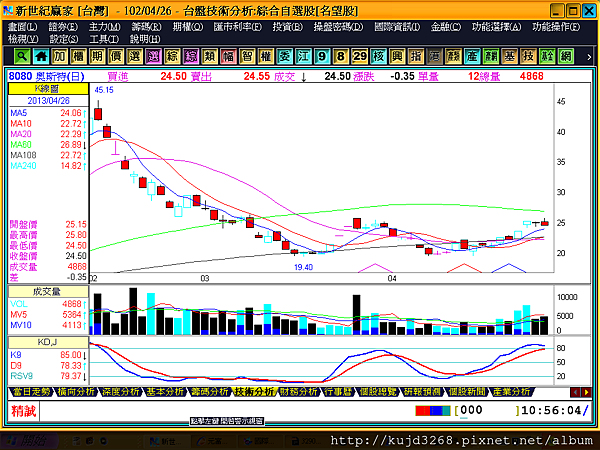Open the green 網 toolbar icon

(566, 57)
